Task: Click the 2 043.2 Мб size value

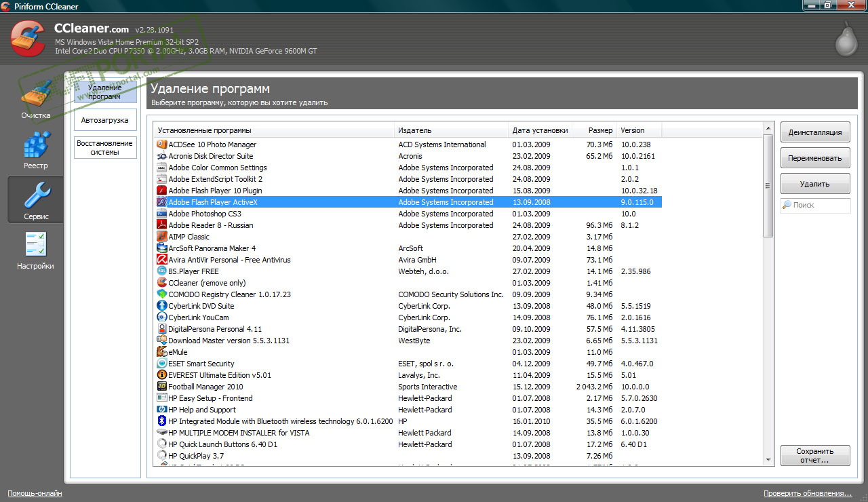Action: point(594,387)
